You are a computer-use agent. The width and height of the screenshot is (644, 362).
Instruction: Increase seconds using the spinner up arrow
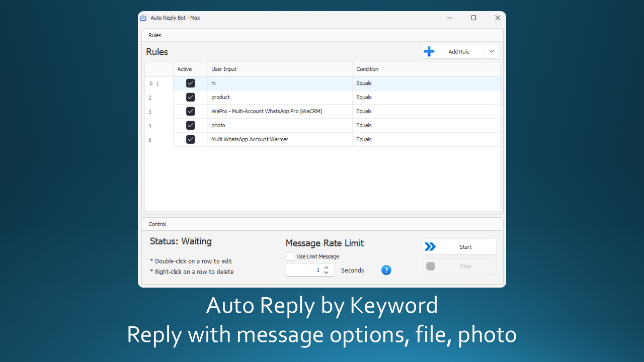[326, 267]
